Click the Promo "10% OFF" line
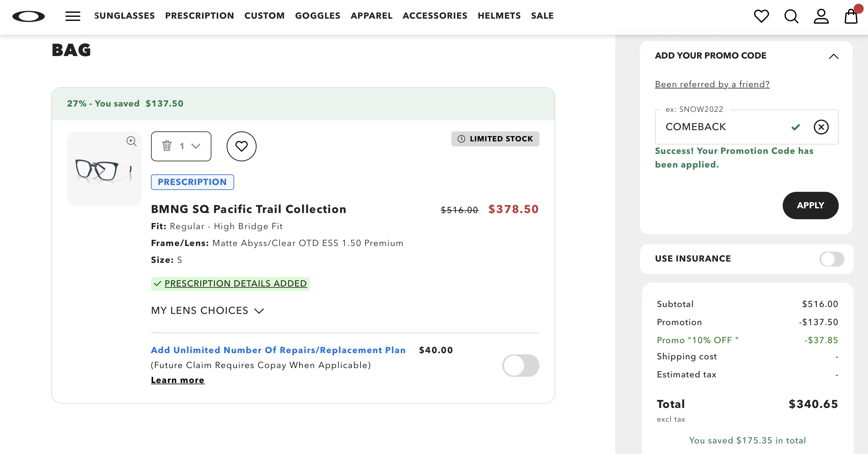Screen dimensions: 868x454 point(697,340)
